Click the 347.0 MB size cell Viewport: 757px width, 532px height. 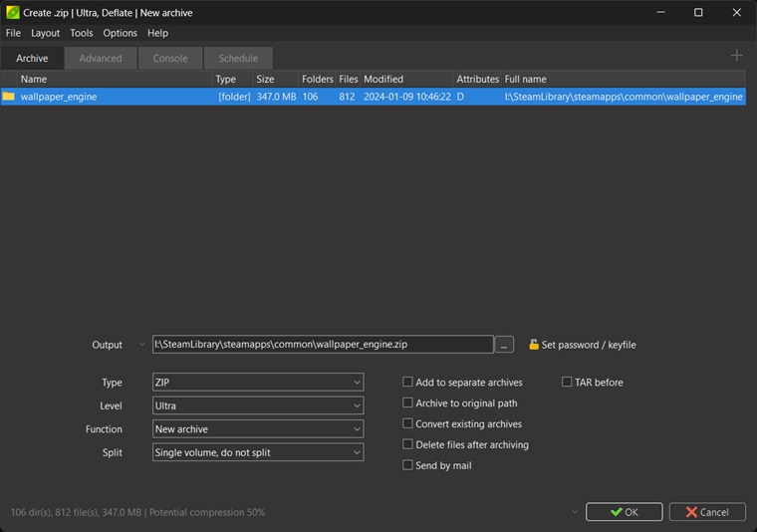[276, 97]
